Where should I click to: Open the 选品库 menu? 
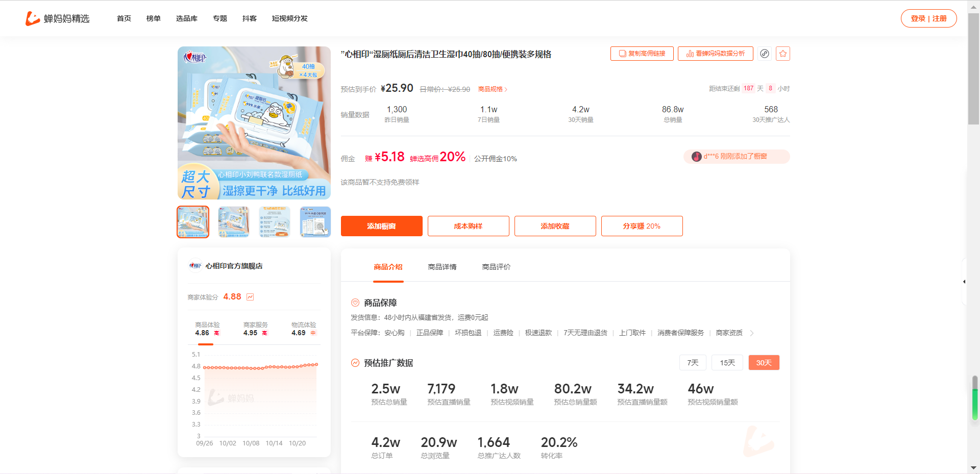[187, 18]
